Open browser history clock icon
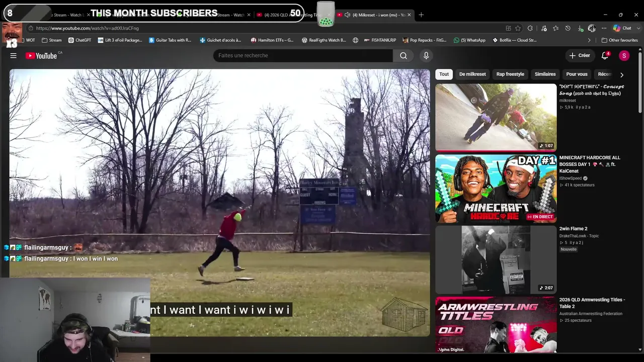Viewport: 644px width, 362px height. [568, 28]
